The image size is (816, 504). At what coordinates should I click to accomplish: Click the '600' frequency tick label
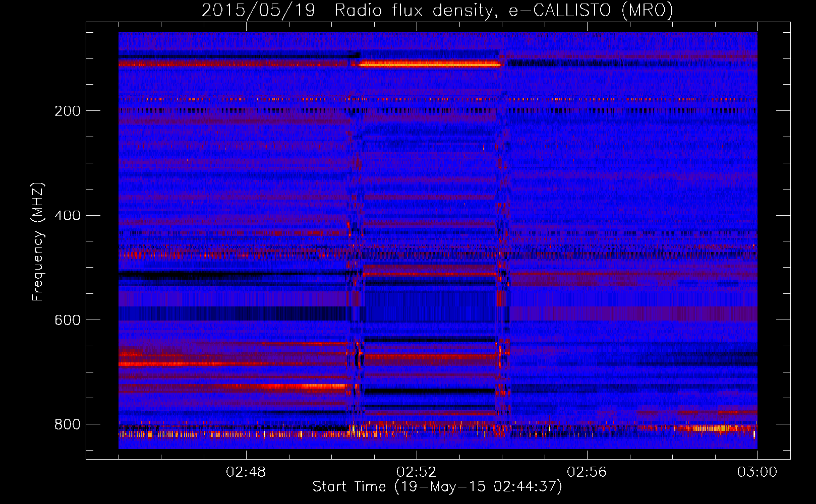coord(68,321)
